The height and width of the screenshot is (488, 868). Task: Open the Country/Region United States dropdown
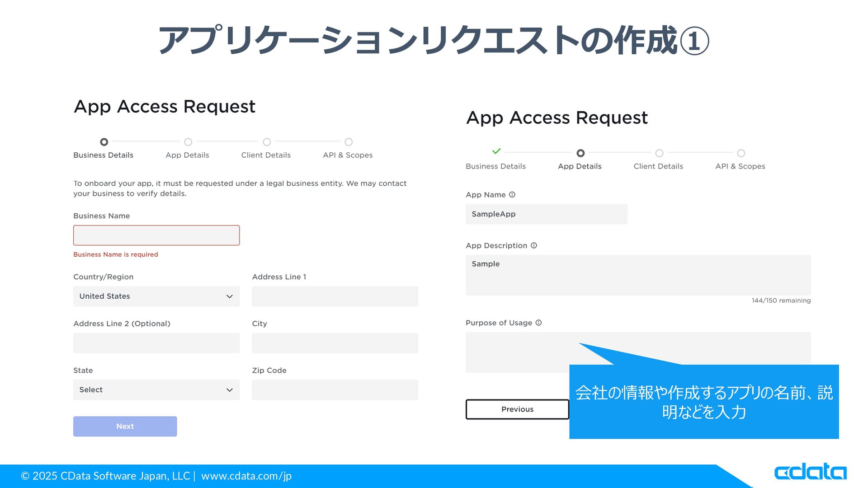click(156, 296)
